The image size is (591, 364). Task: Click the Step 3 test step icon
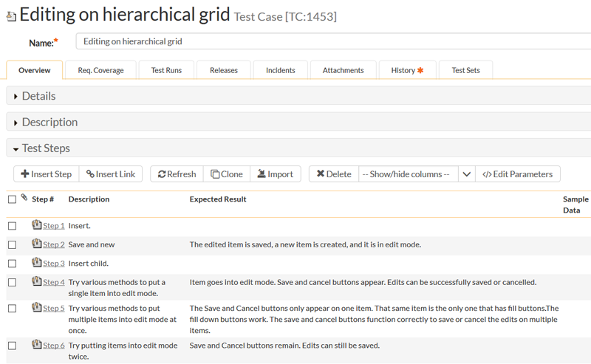[x=36, y=263]
